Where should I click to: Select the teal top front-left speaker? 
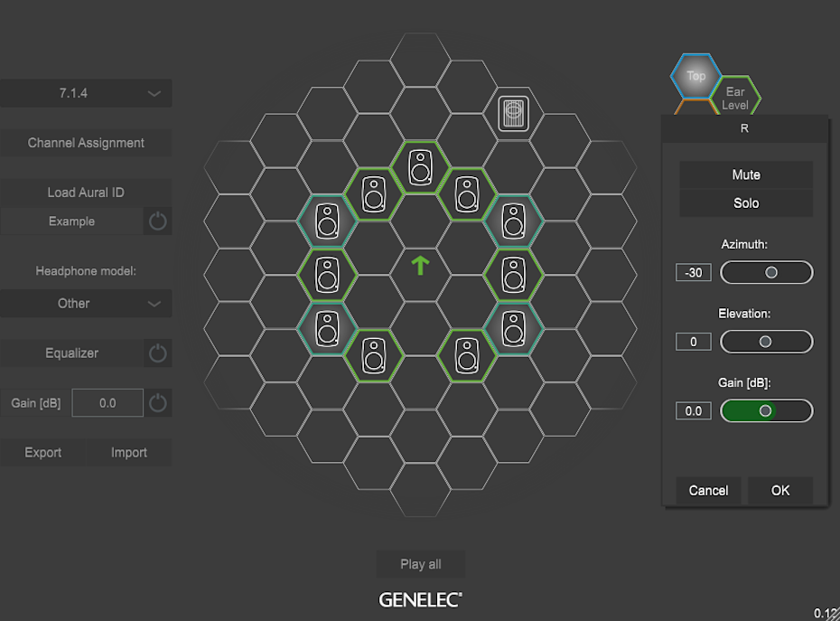327,221
